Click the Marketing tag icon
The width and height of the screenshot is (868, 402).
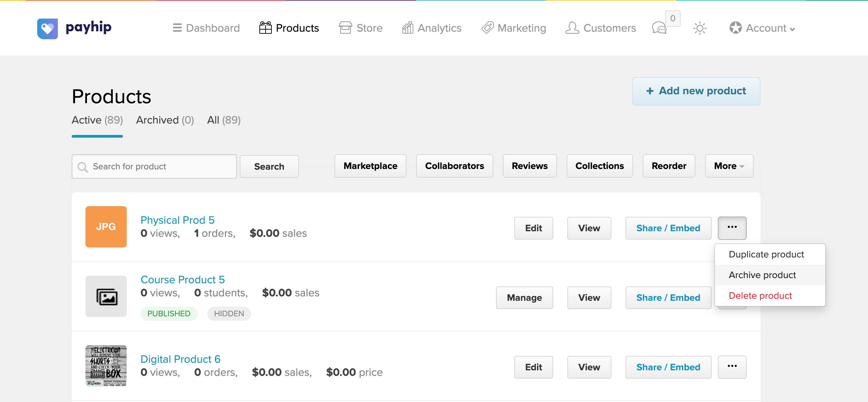[487, 28]
